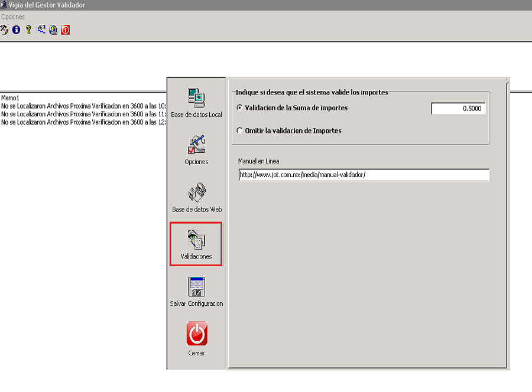The width and height of the screenshot is (532, 392).
Task: Click the hammer tools icon in toolbar
Action: [5, 30]
